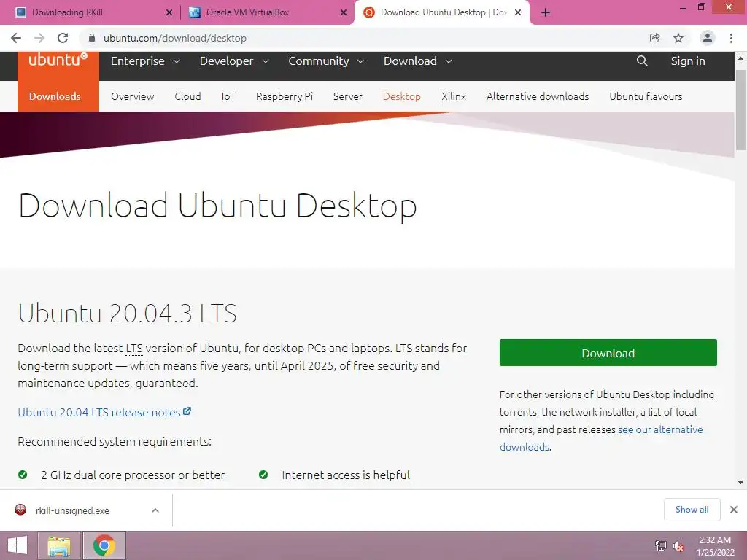Click the padlock site info icon
The image size is (747, 560).
point(92,38)
